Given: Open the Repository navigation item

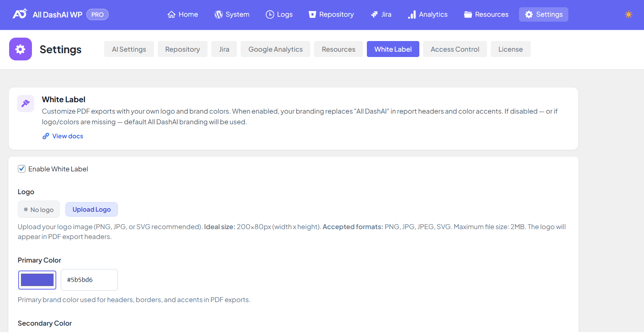Looking at the screenshot, I should [331, 14].
